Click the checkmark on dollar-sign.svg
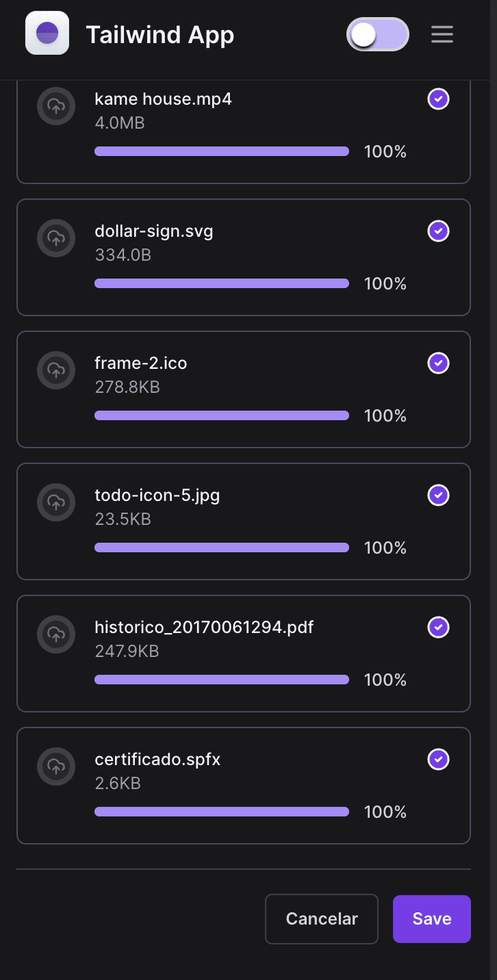497x980 pixels. tap(438, 231)
